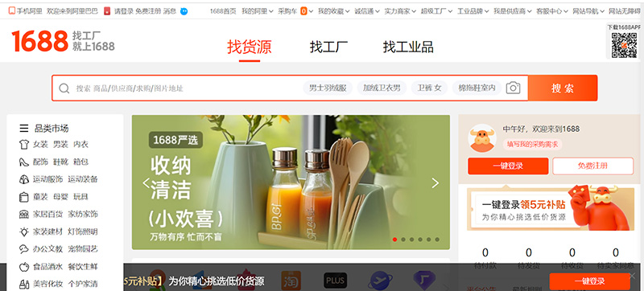The image size is (644, 291).
Task: Click the red icon before 请登录
Action: 107,11
